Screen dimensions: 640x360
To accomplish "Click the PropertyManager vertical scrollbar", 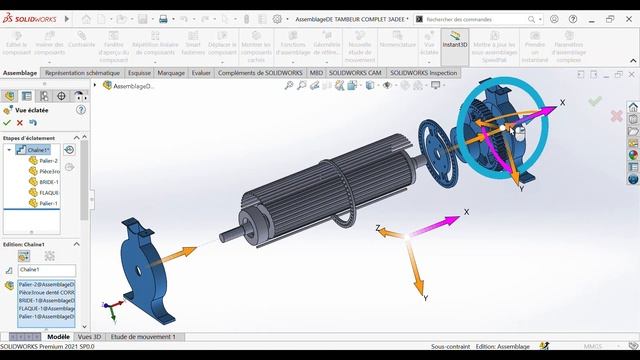I will [x=84, y=180].
